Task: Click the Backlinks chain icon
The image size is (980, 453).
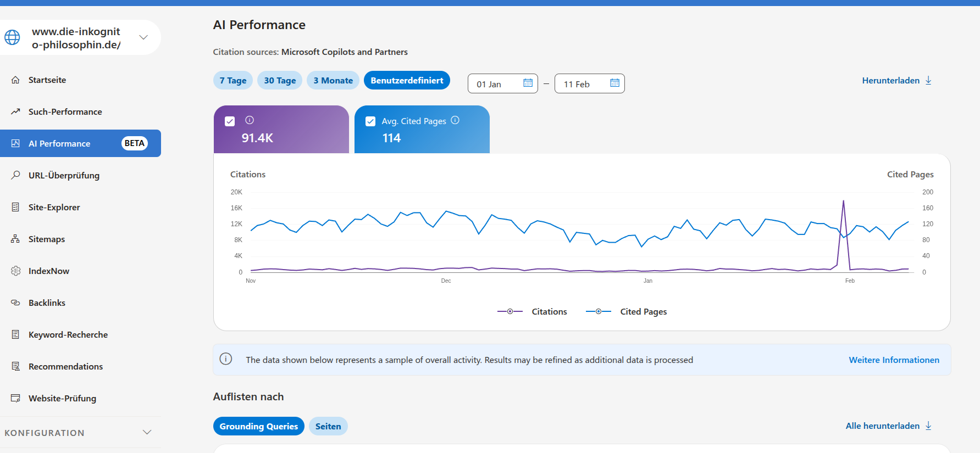Action: click(x=15, y=303)
